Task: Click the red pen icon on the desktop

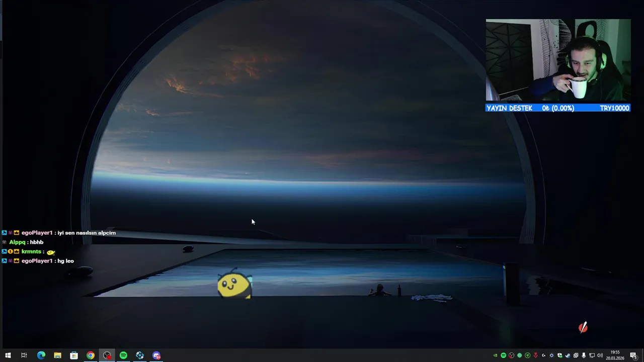Action: point(583,328)
